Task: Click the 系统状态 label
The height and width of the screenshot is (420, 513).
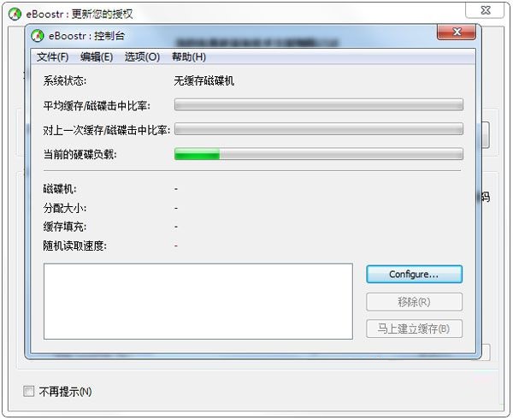Action: [x=64, y=80]
